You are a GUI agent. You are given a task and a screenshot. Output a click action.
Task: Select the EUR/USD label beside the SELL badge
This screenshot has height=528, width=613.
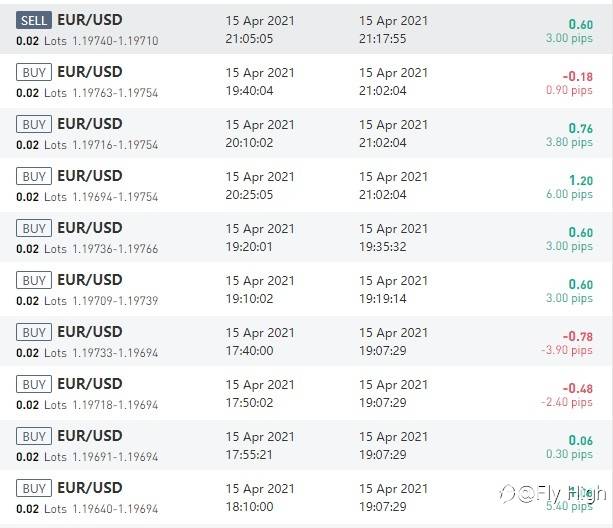[90, 20]
